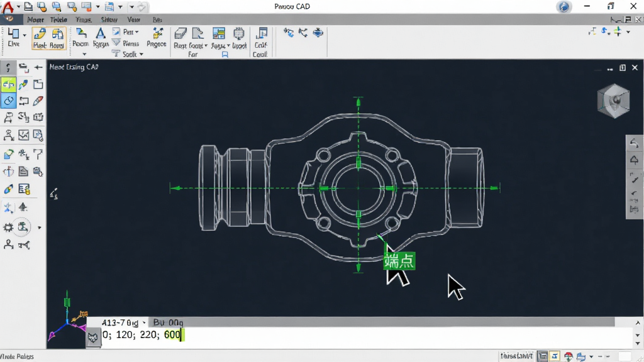Viewport: 644px width, 362px height.
Task: Click the 'Pecm' ribbon button
Action: pyautogui.click(x=80, y=37)
